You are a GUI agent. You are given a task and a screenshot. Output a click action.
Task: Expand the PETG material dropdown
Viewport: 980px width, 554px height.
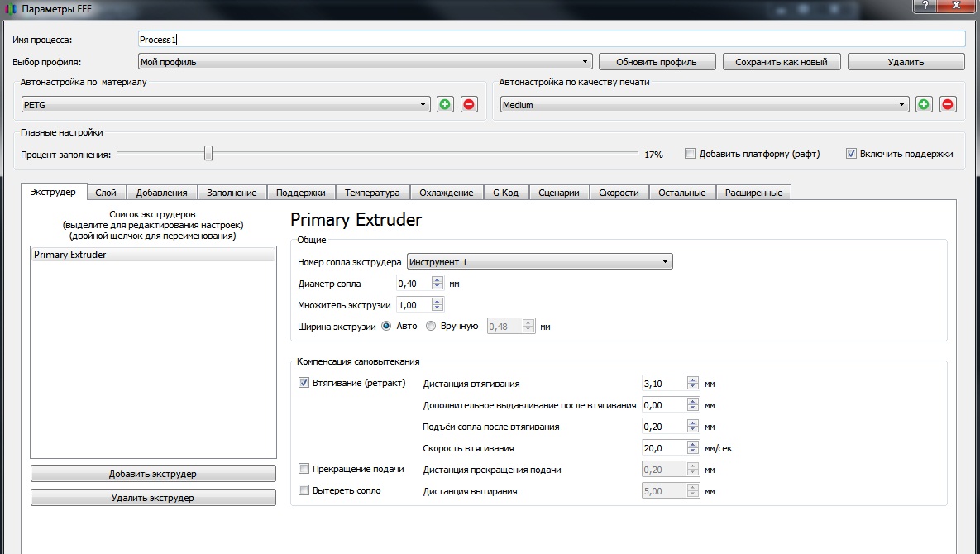coord(226,105)
